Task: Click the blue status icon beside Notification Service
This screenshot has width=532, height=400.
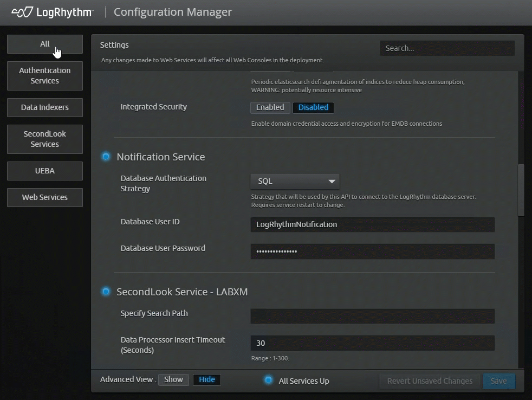Action: point(106,157)
